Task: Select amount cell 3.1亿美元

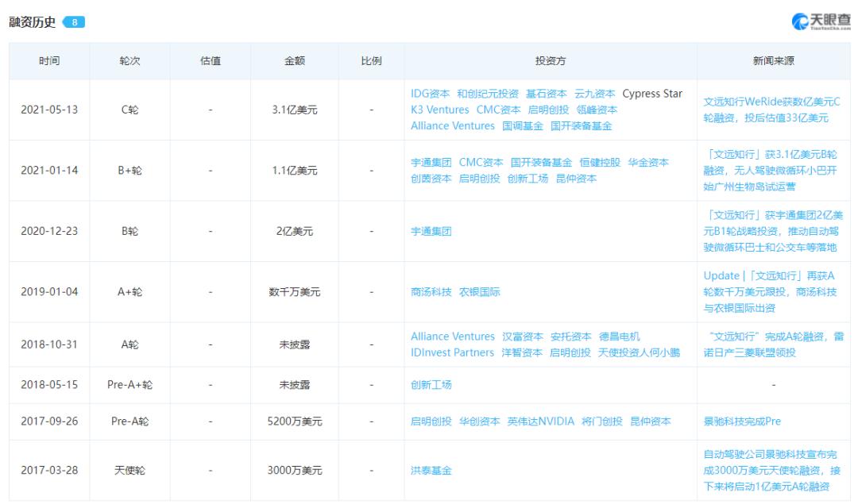Action: [x=295, y=110]
